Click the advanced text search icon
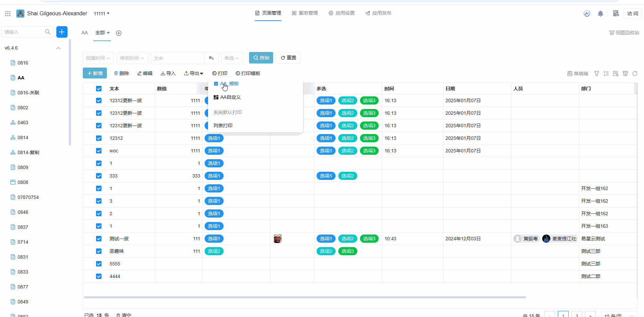 click(211, 58)
